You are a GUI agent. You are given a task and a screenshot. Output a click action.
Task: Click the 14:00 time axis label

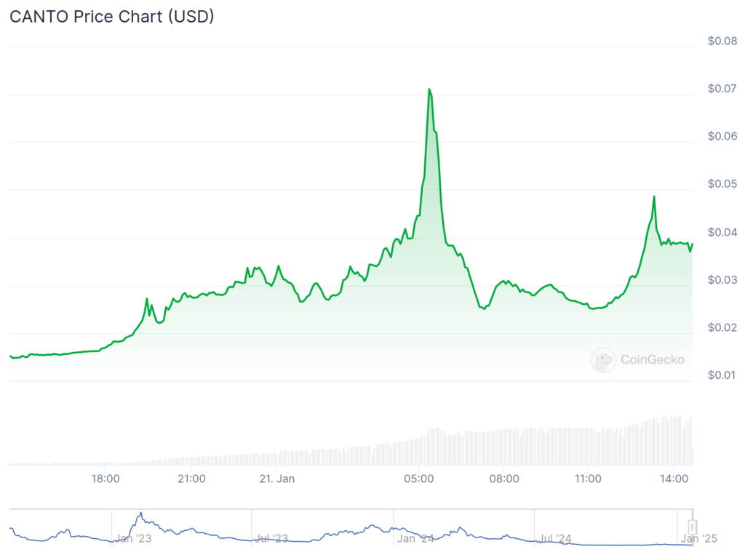click(x=674, y=479)
